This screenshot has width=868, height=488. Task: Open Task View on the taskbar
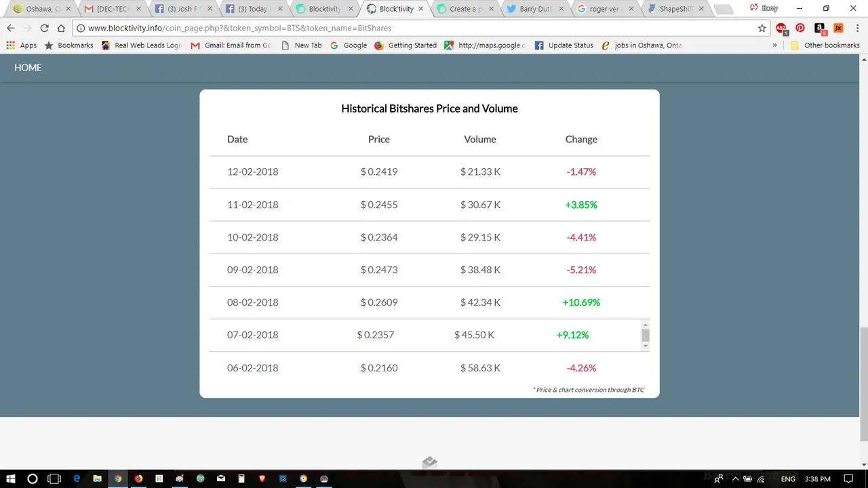point(54,479)
